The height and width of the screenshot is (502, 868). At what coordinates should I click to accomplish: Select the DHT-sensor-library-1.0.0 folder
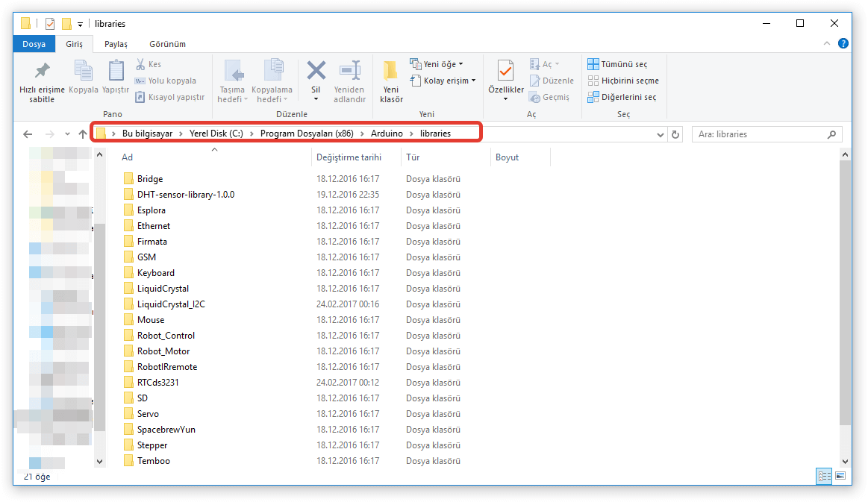click(185, 194)
